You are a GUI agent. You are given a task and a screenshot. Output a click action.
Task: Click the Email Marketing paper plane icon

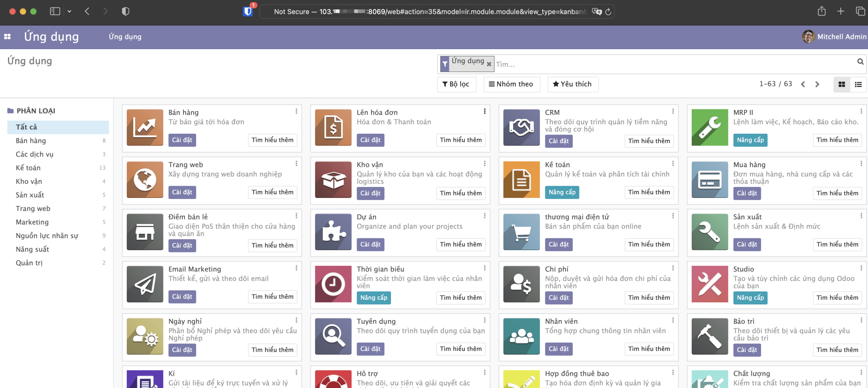pyautogui.click(x=145, y=284)
